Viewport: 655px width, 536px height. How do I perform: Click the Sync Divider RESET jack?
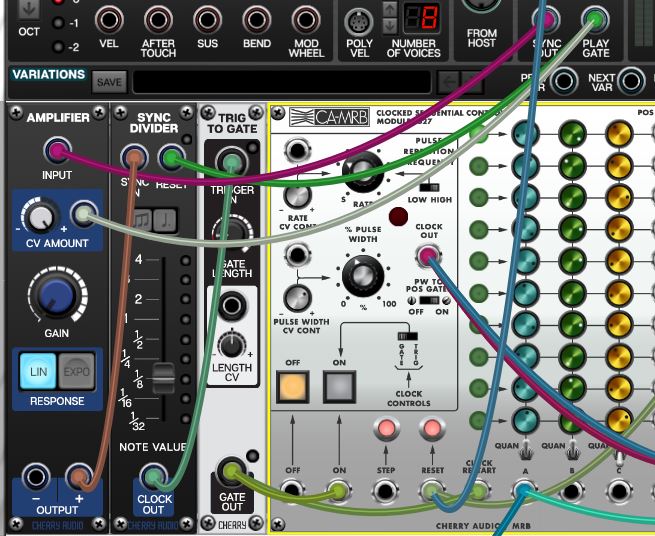click(171, 157)
